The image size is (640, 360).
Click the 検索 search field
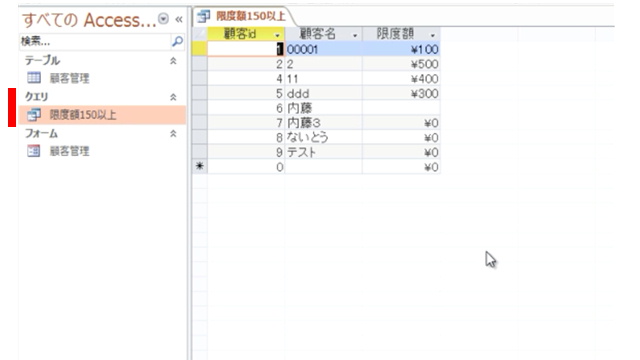[x=95, y=41]
